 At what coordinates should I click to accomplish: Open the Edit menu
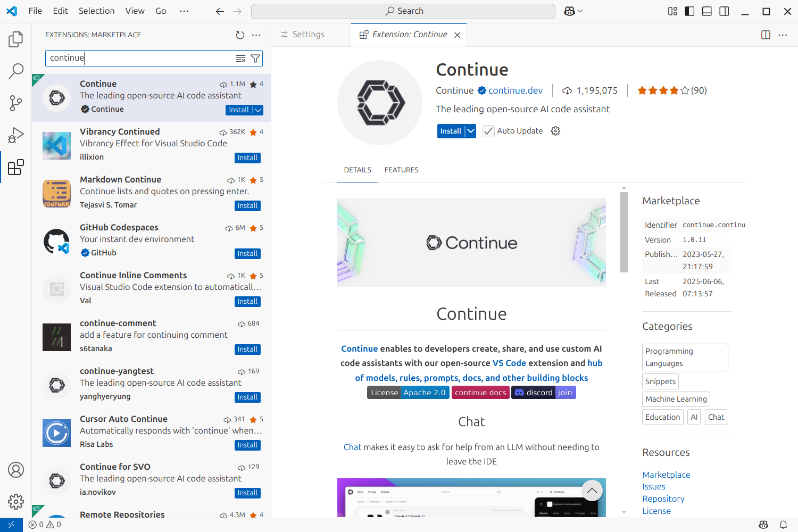pyautogui.click(x=61, y=11)
